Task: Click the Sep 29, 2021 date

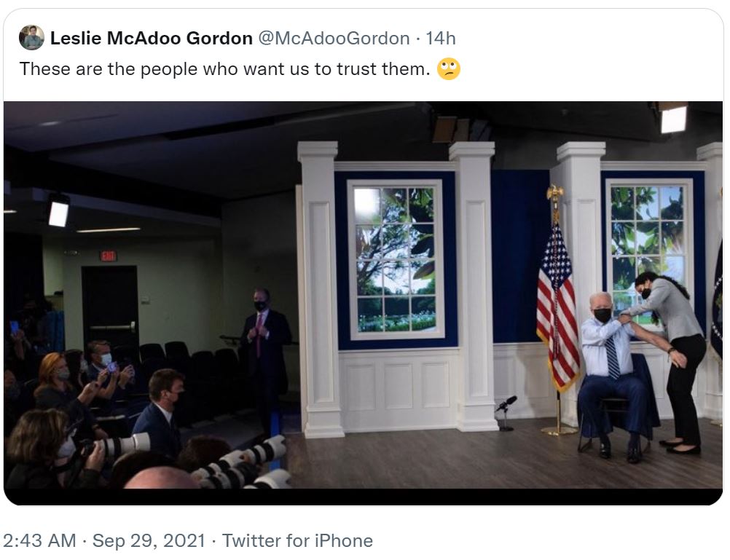Action: (149, 541)
